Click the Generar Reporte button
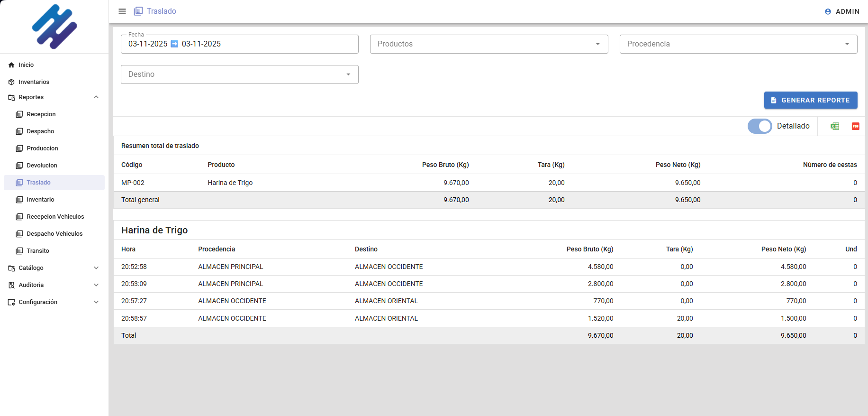This screenshot has width=868, height=416. [810, 100]
